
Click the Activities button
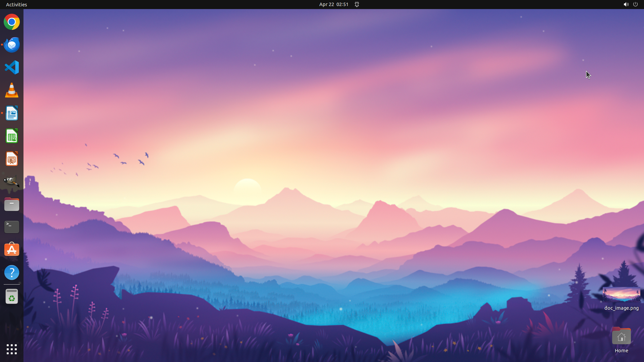(x=16, y=4)
